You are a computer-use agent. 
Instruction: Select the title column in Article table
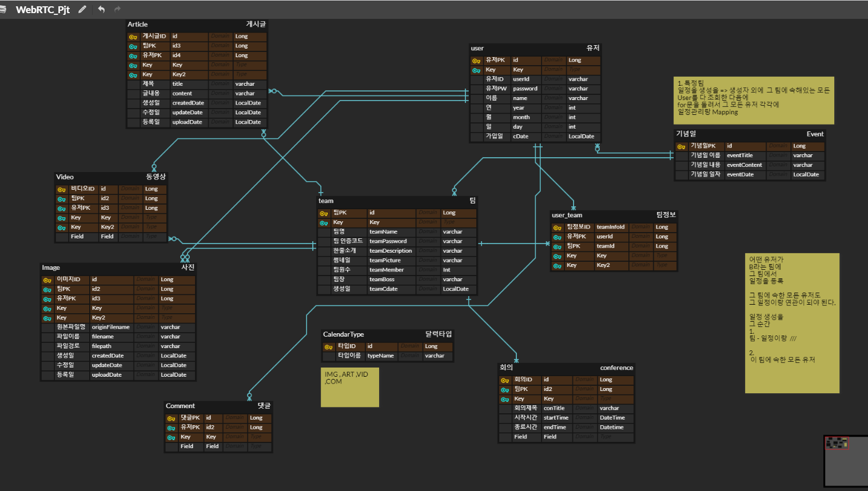coord(178,84)
